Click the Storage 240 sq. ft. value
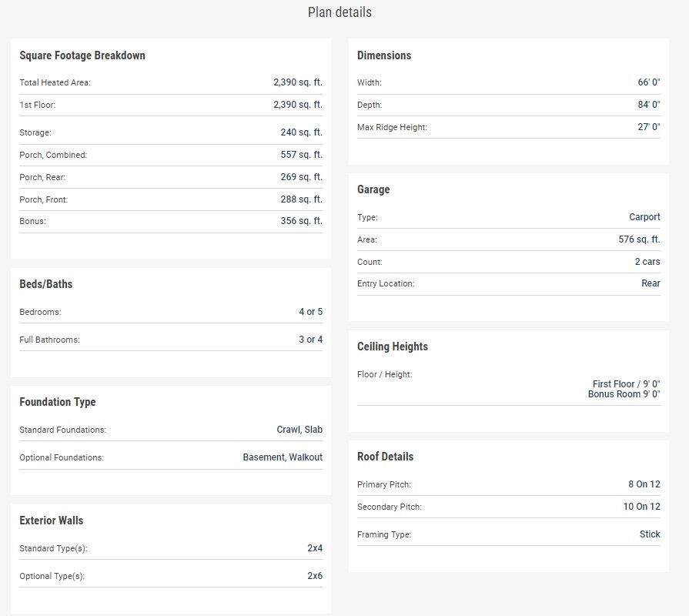The height and width of the screenshot is (616, 689). pyautogui.click(x=301, y=132)
